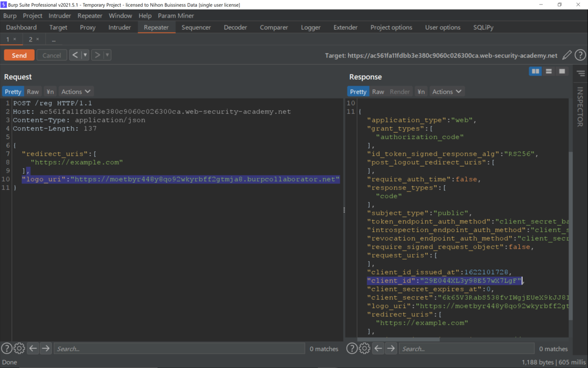The height and width of the screenshot is (368, 588).
Task: Switch to combined single-pane layout view
Action: pyautogui.click(x=562, y=72)
